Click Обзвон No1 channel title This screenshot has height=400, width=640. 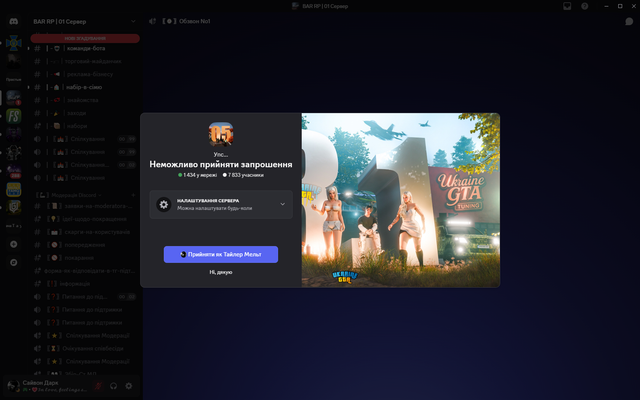click(195, 21)
